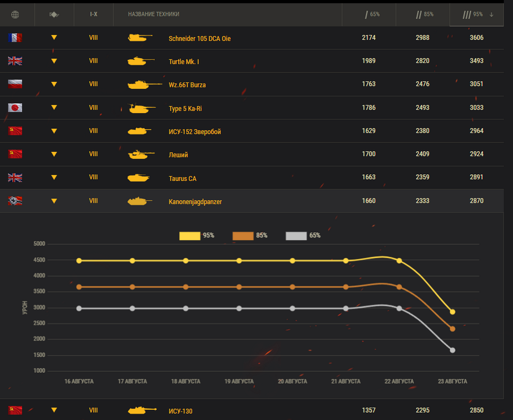The image size is (513, 420).
Task: Toggle the 95% series in chart legend
Action: click(x=197, y=236)
